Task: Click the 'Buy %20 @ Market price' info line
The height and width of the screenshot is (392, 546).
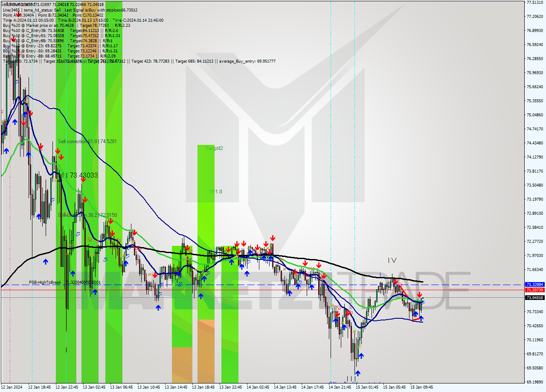Action: pos(67,25)
